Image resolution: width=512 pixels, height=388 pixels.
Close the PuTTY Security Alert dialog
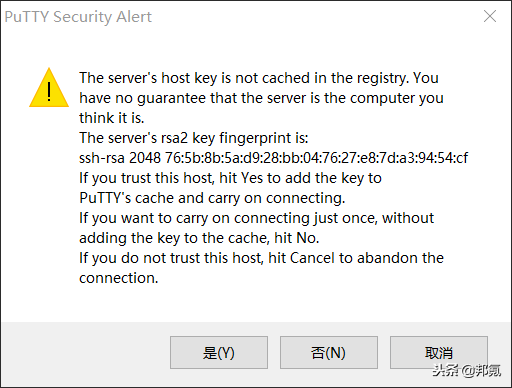click(490, 16)
